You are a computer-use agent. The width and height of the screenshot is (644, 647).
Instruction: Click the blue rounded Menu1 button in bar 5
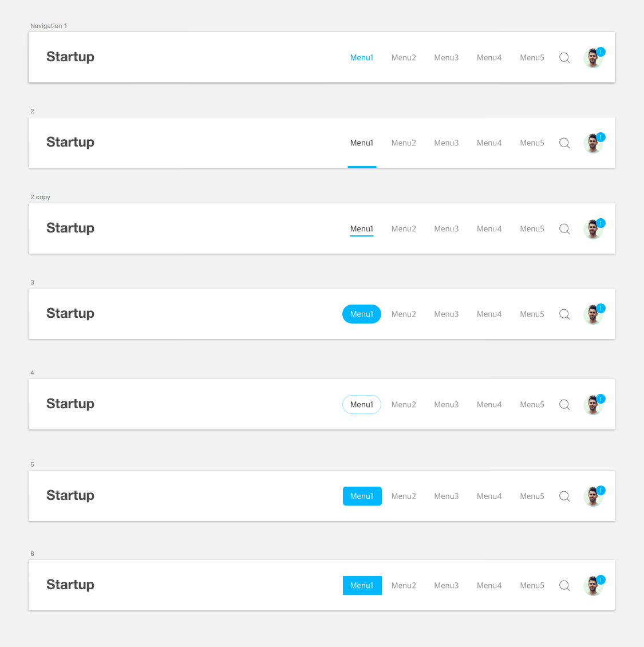(x=362, y=496)
